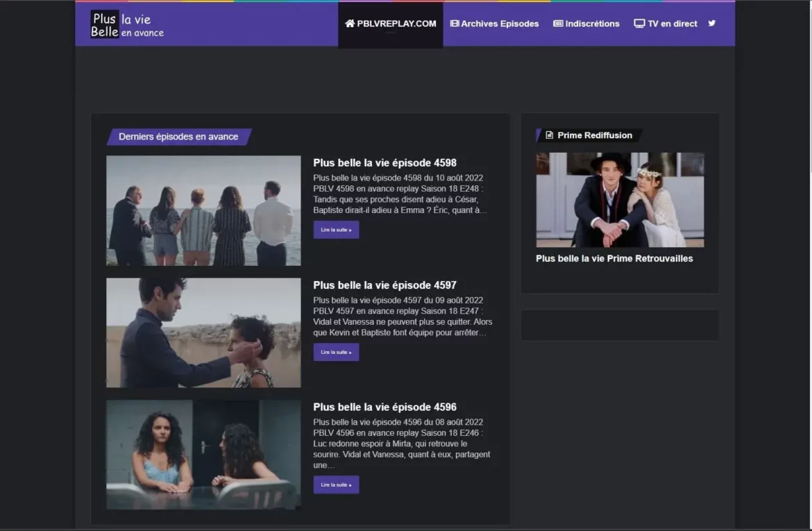Viewport: 812px width, 531px height.
Task: Open the Twitter bird icon link
Action: (711, 24)
